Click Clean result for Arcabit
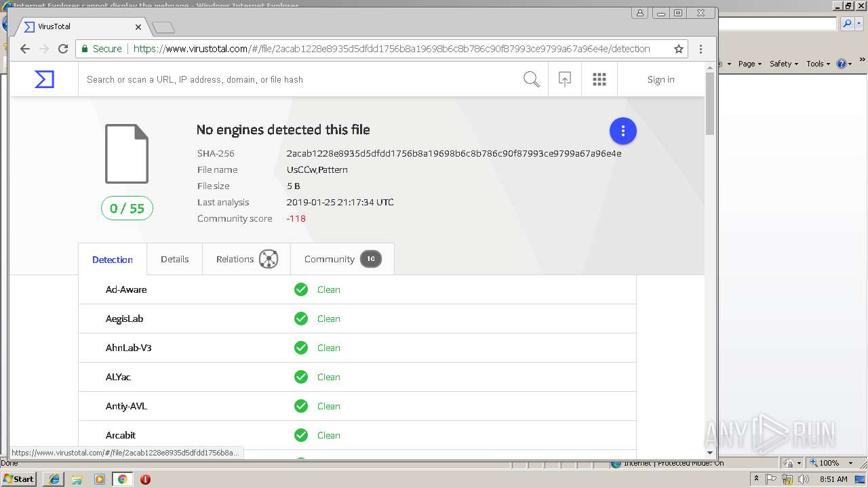Screen dimensions: 868x488 click(329, 435)
